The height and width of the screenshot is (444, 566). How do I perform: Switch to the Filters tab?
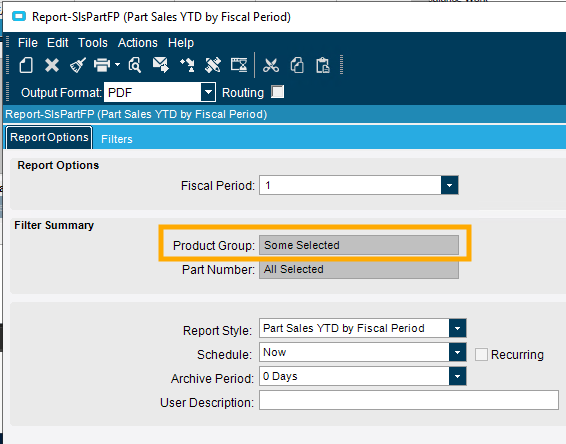[x=117, y=139]
